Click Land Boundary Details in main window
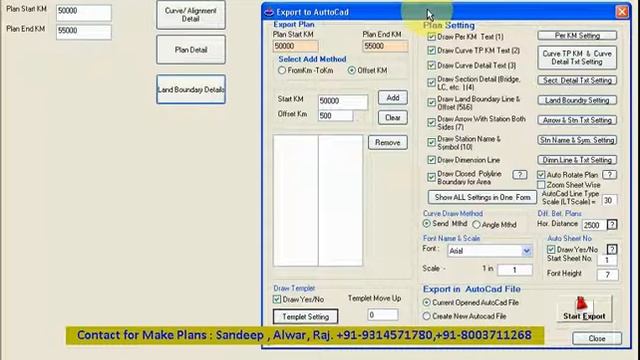This screenshot has height=360, width=640. (191, 89)
